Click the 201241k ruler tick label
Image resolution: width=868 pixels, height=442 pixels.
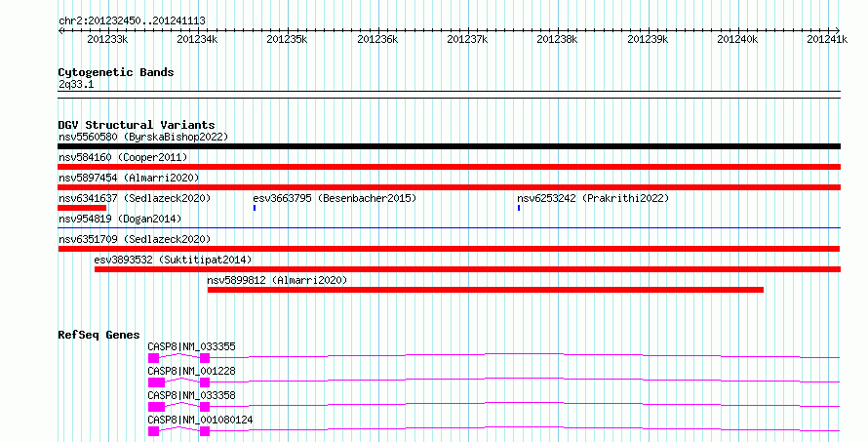827,39
